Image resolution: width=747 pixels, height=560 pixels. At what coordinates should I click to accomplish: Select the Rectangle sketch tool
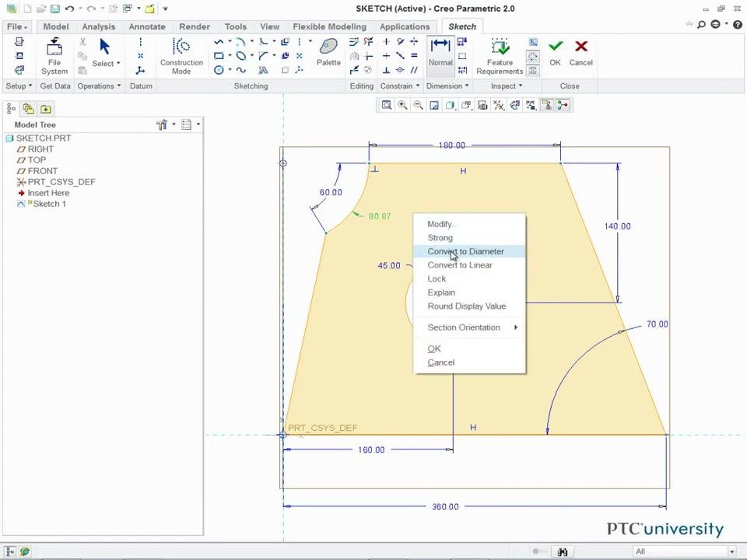tap(219, 56)
